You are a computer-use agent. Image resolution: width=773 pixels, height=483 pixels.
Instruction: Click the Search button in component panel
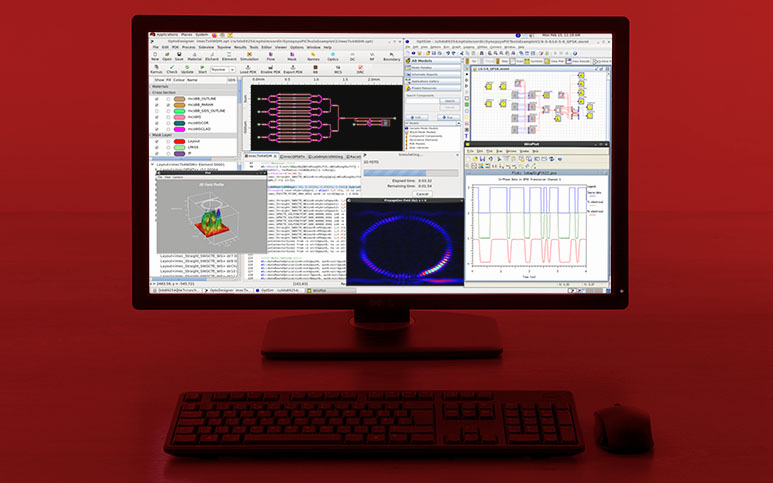click(x=449, y=101)
